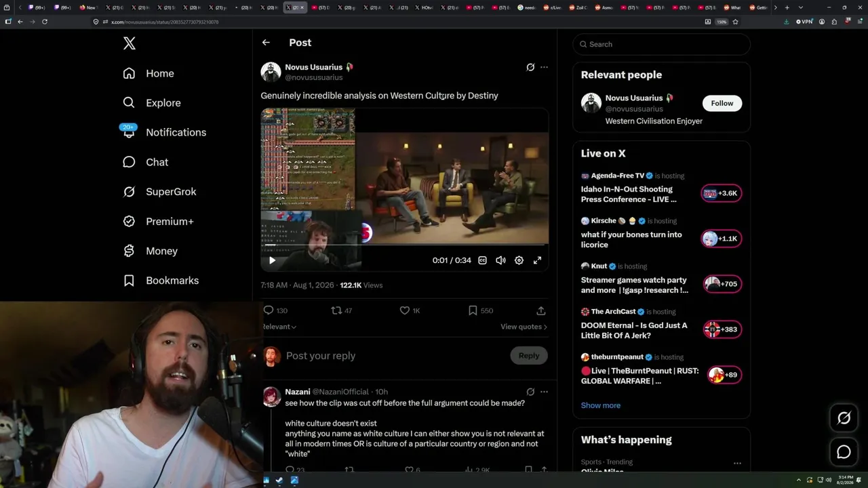
Task: Repost the post with 47 reposts
Action: pos(341,310)
